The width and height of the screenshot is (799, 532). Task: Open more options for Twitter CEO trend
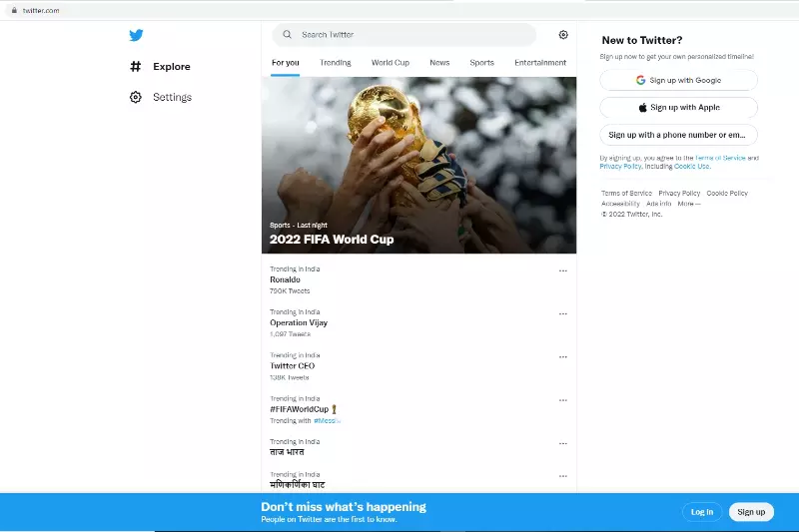[x=563, y=357]
